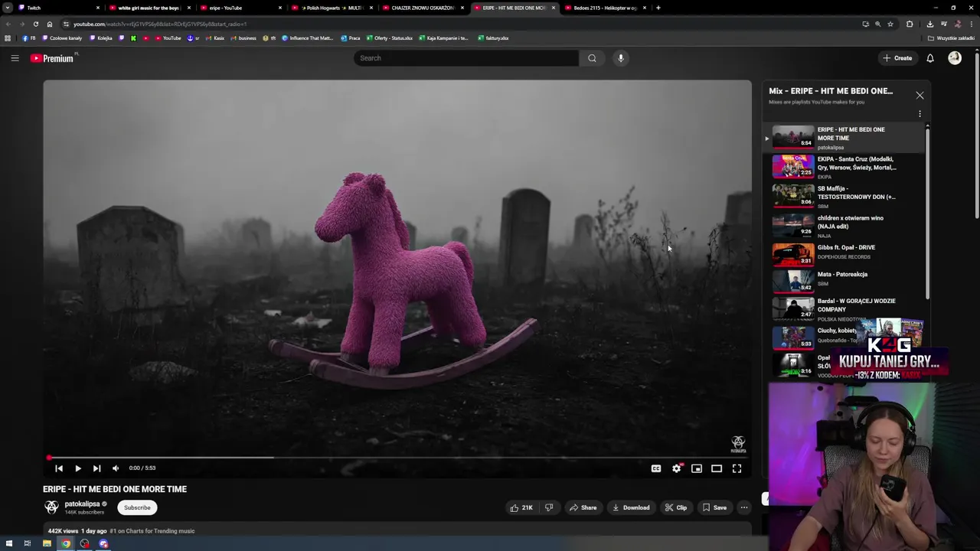Viewport: 980px width, 551px height.
Task: Select EKIPA - Santa Cruz in the mix
Action: pos(842,167)
